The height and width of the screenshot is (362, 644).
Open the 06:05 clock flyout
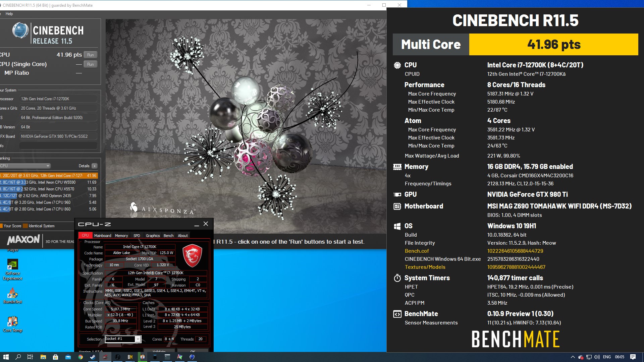coord(620,357)
